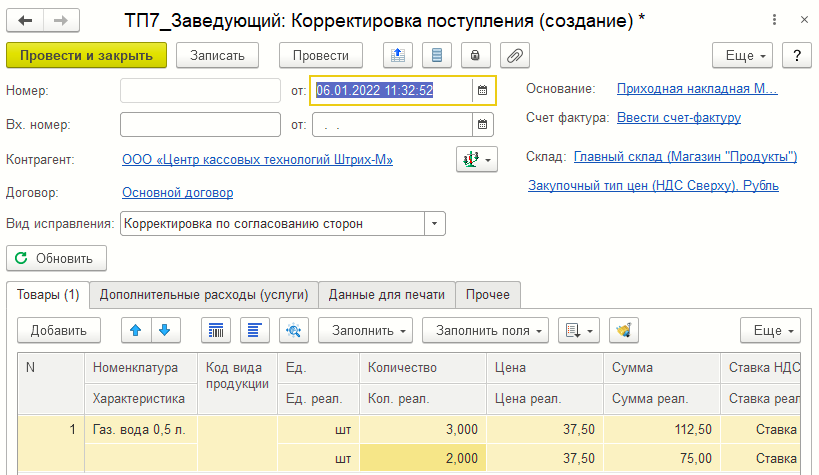Click the back navigation arrow
819x475 pixels.
(26, 21)
